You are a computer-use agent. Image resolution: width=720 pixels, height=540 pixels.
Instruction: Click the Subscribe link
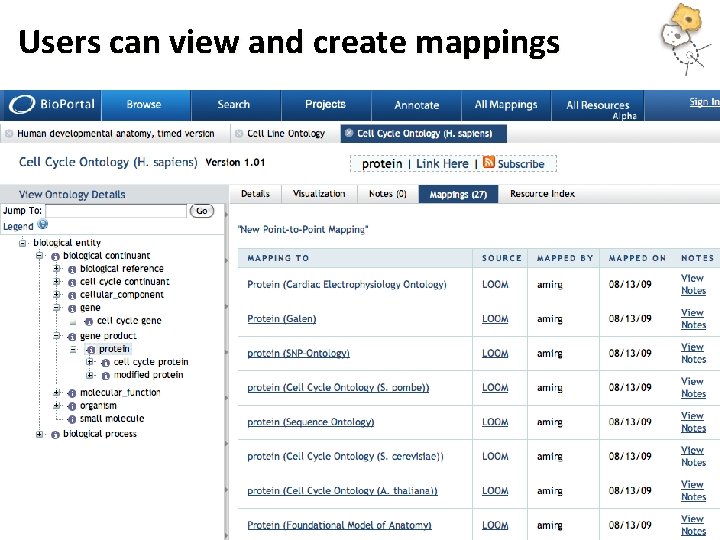click(x=521, y=164)
